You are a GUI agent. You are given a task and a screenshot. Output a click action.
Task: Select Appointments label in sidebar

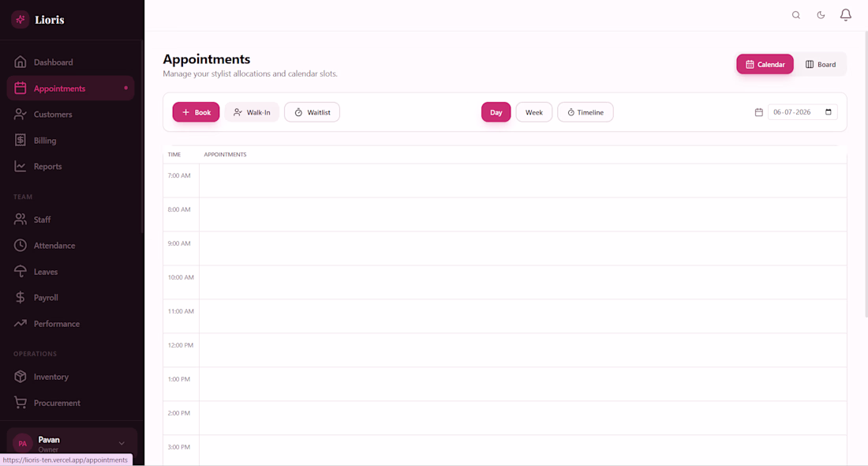(x=59, y=88)
